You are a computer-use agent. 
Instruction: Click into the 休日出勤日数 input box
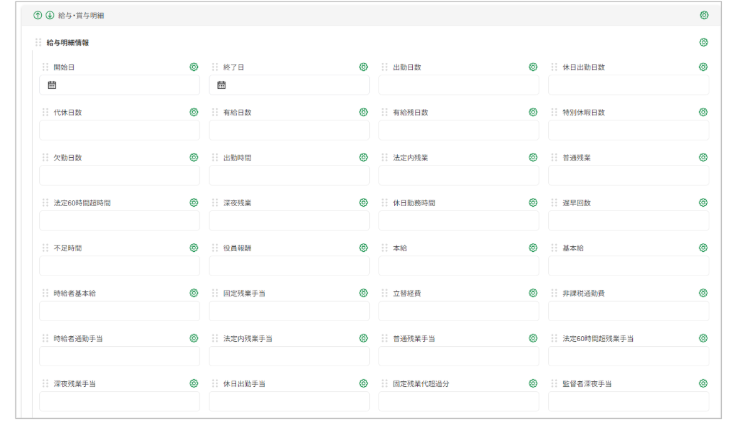(x=628, y=85)
